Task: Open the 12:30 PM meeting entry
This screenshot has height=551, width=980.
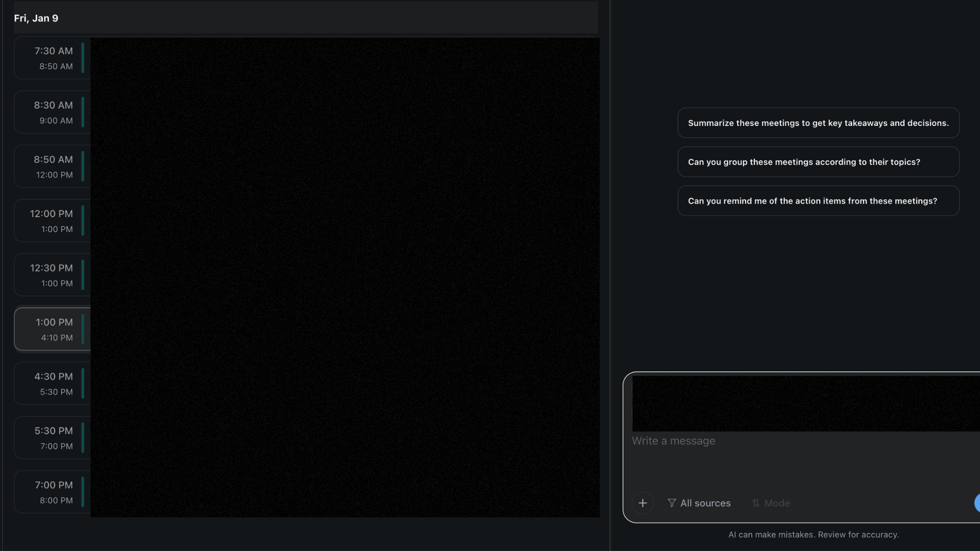Action: pyautogui.click(x=53, y=275)
